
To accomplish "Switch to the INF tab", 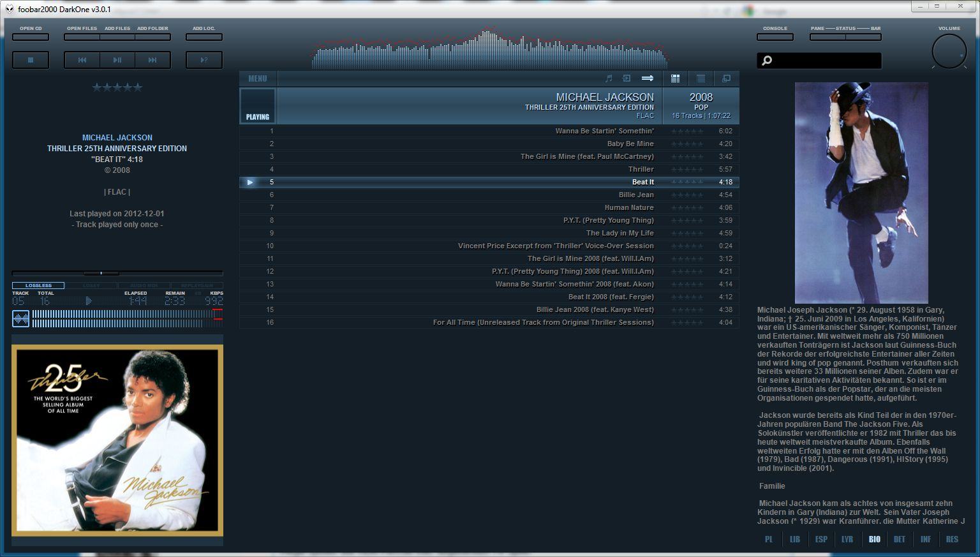I will tap(926, 539).
